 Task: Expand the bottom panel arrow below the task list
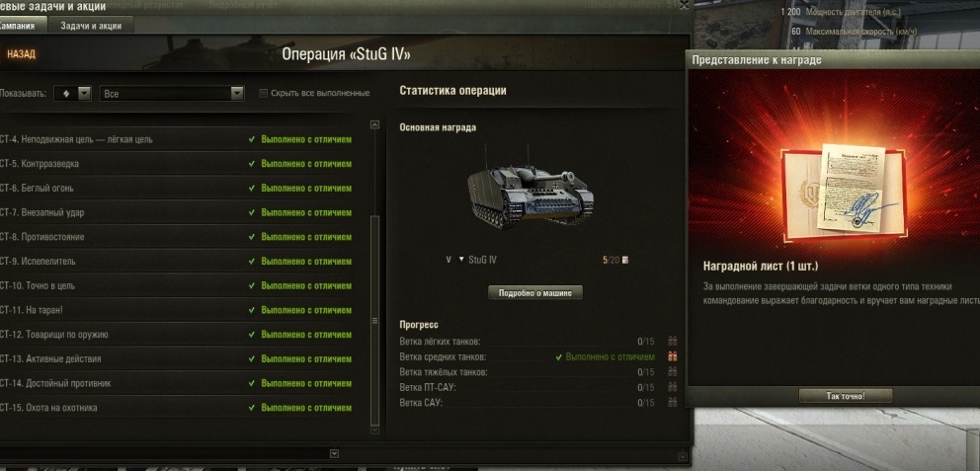coord(334,453)
